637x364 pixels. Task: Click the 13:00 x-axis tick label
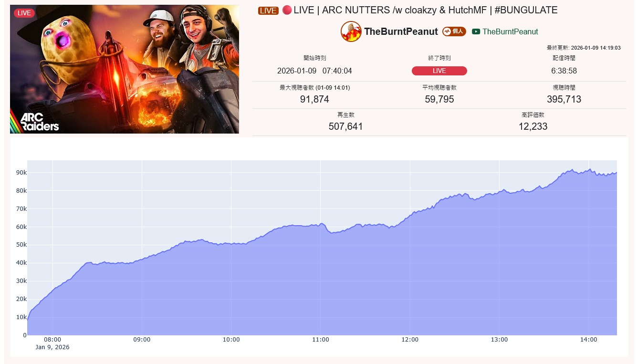click(499, 340)
